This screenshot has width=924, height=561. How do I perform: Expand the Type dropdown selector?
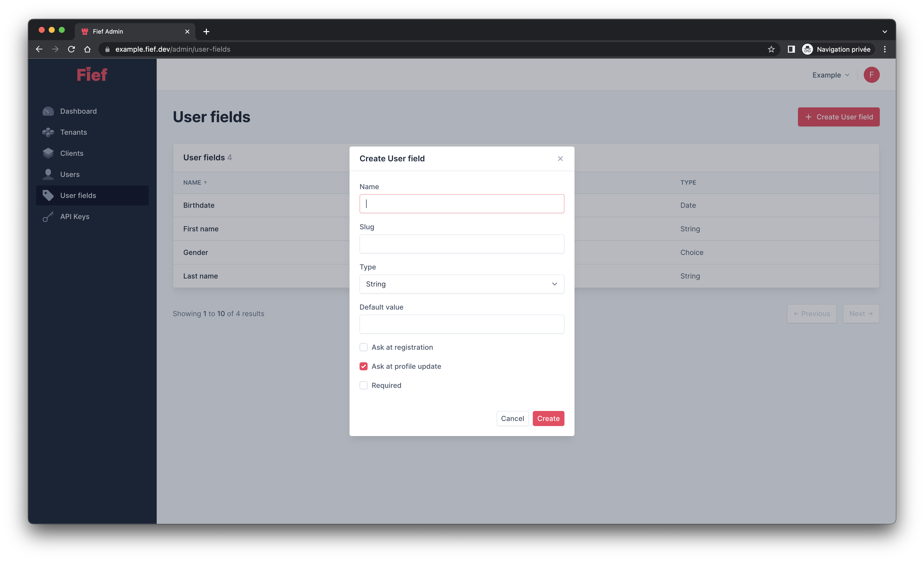[x=462, y=284]
